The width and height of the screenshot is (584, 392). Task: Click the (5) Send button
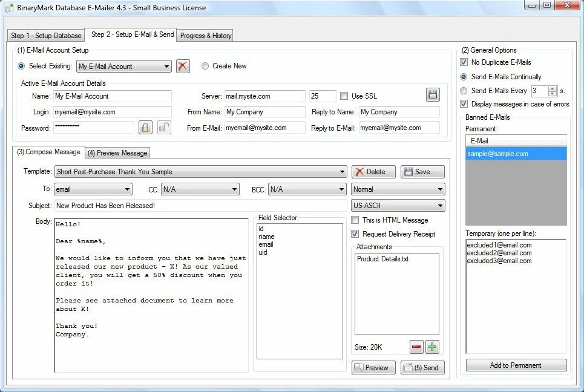click(x=423, y=367)
